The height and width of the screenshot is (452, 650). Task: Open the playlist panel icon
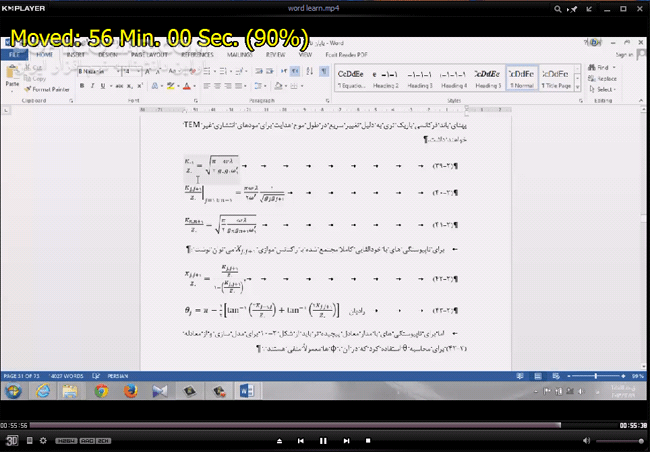pos(28,440)
